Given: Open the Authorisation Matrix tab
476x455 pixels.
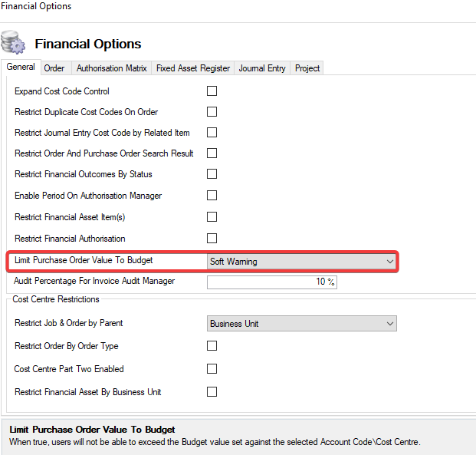Looking at the screenshot, I should pos(112,68).
